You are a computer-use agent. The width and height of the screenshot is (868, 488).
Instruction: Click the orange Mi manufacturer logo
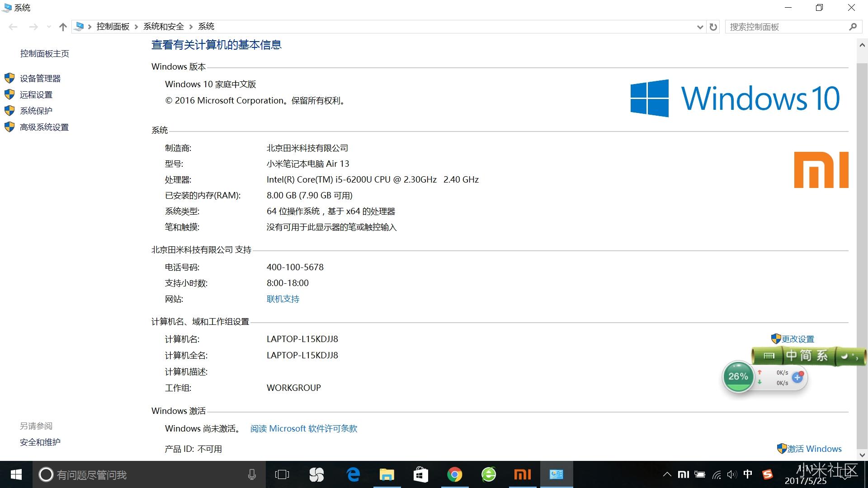[x=821, y=170]
